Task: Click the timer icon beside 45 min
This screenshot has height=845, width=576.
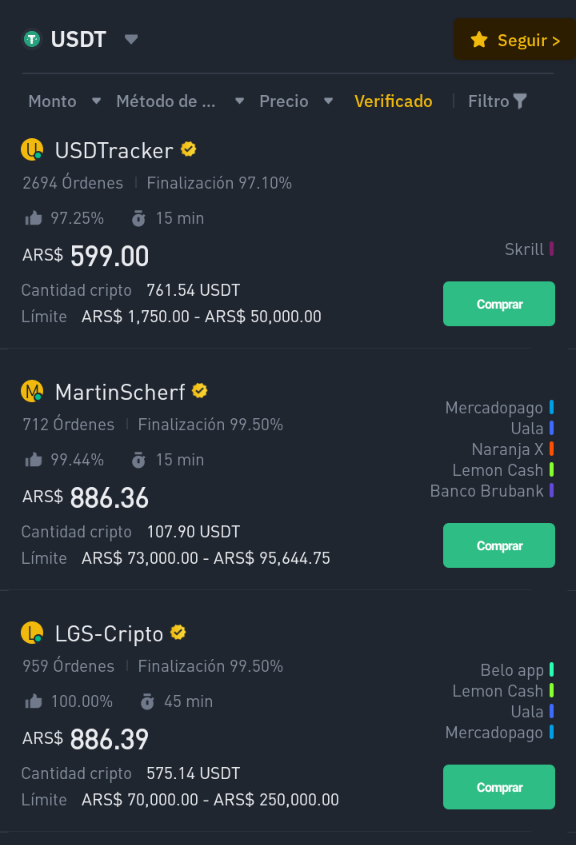Action: [x=147, y=701]
